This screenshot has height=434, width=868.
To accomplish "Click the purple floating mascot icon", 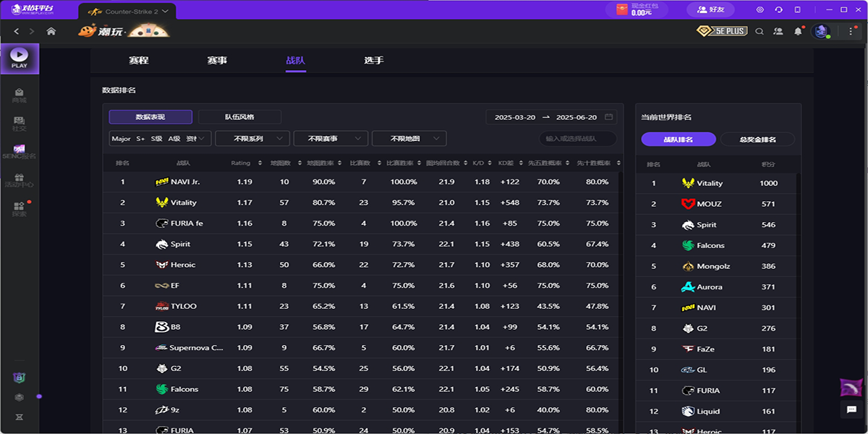I will [x=851, y=387].
